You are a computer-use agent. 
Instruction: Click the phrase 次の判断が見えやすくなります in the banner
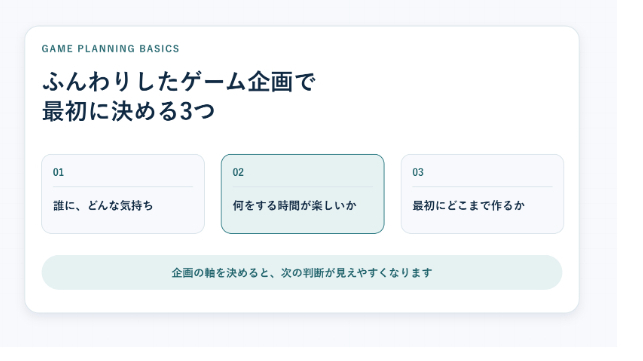coord(356,273)
